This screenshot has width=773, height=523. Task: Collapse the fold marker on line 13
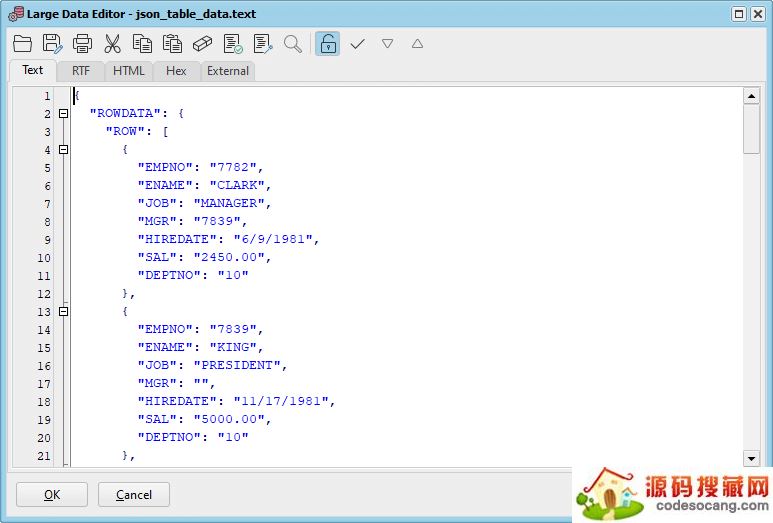[64, 312]
